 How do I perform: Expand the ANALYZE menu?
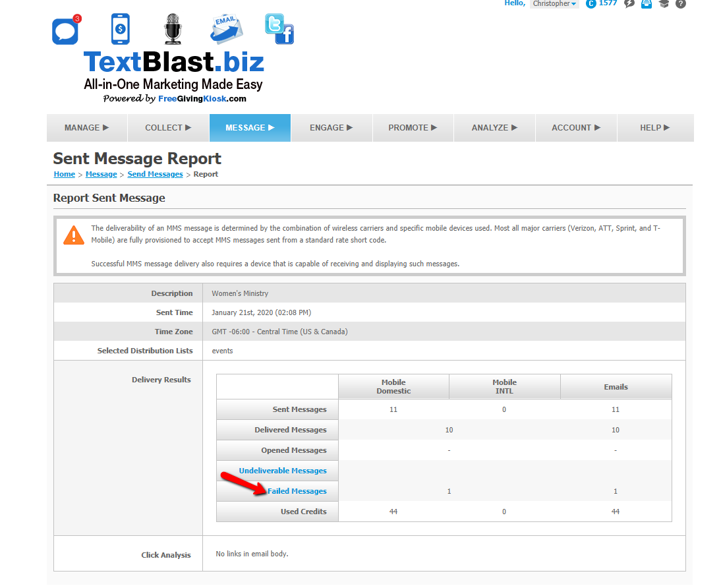click(495, 128)
